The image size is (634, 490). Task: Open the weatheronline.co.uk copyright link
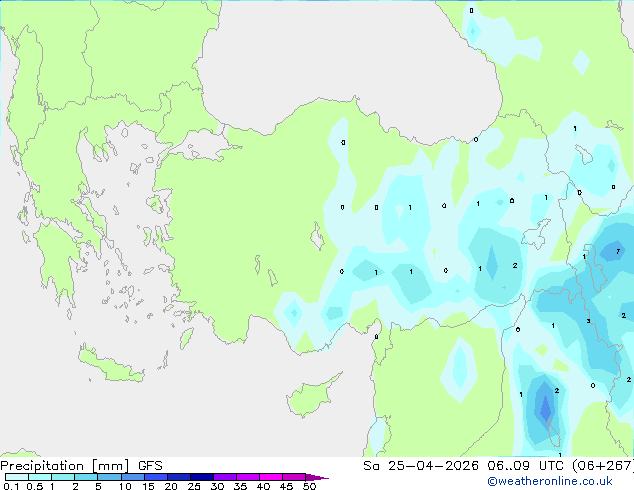pyautogui.click(x=550, y=481)
